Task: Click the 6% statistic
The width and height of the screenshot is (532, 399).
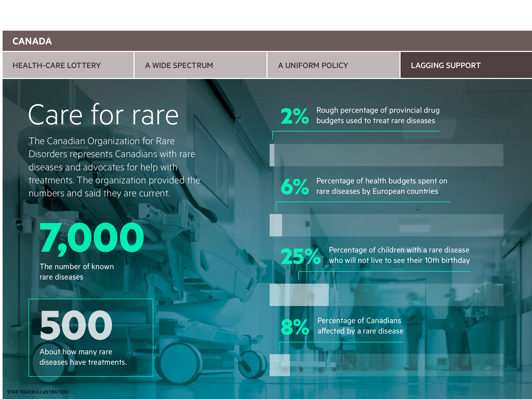Action: click(x=295, y=187)
